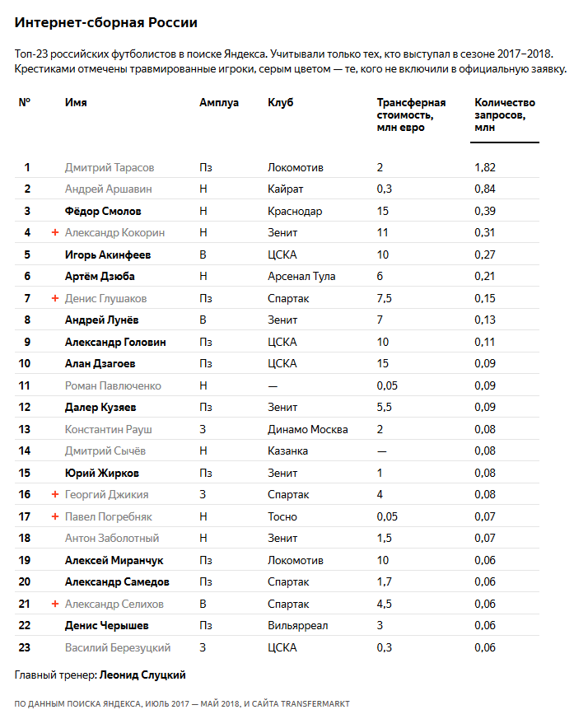
Task: Select Андрей Аршавин's club Кайрат
Action: [285, 189]
